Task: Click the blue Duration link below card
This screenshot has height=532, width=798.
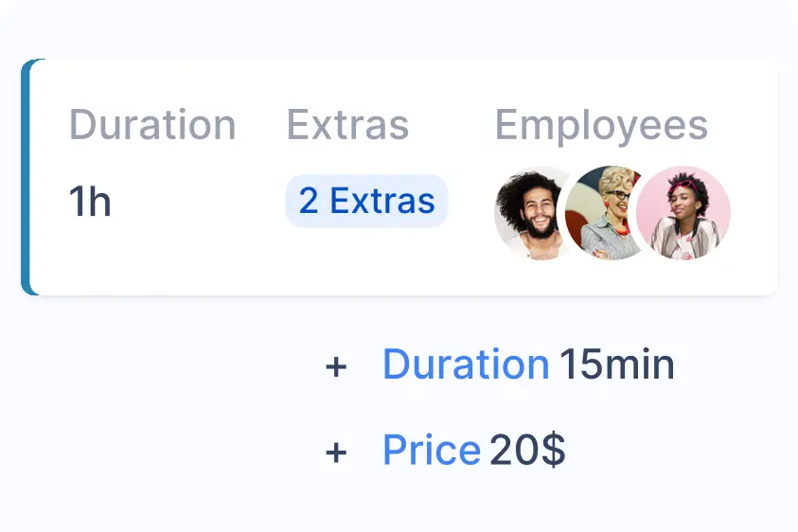Action: pos(465,365)
